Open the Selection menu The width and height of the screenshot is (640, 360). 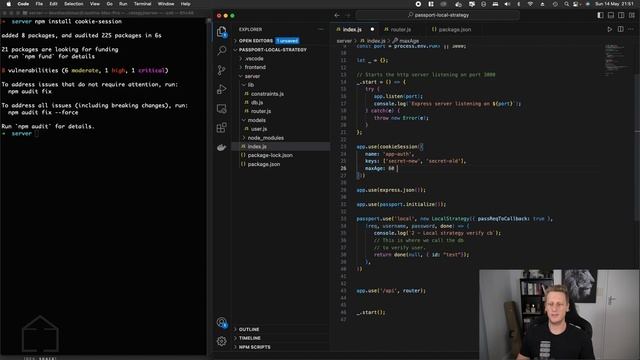click(x=73, y=4)
